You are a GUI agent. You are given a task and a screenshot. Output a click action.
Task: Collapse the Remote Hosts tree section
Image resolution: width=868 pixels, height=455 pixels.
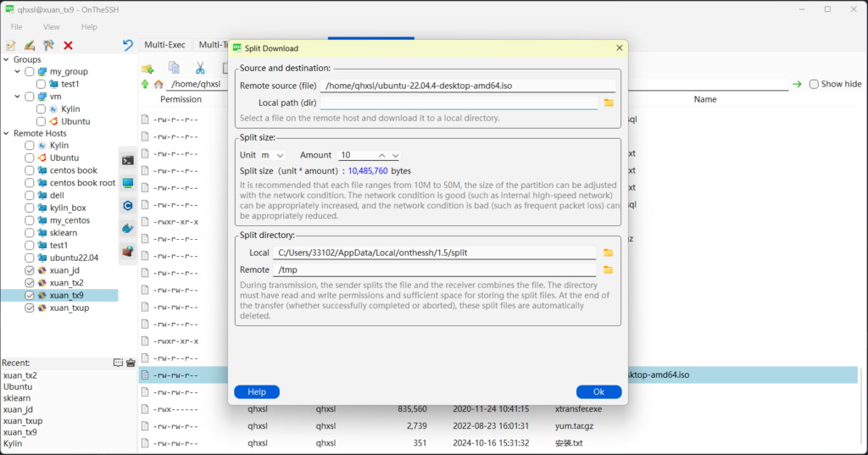[x=7, y=133]
